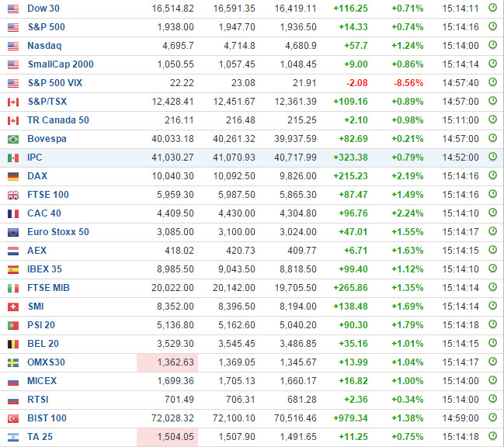This screenshot has width=504, height=447.
Task: Select the highlighted IPC row
Action: (x=252, y=158)
